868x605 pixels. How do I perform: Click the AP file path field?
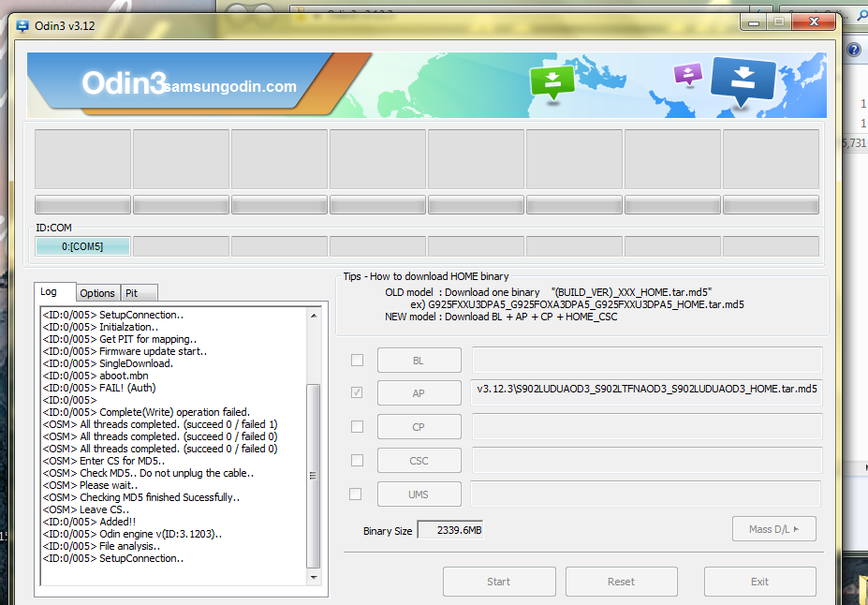coord(647,393)
